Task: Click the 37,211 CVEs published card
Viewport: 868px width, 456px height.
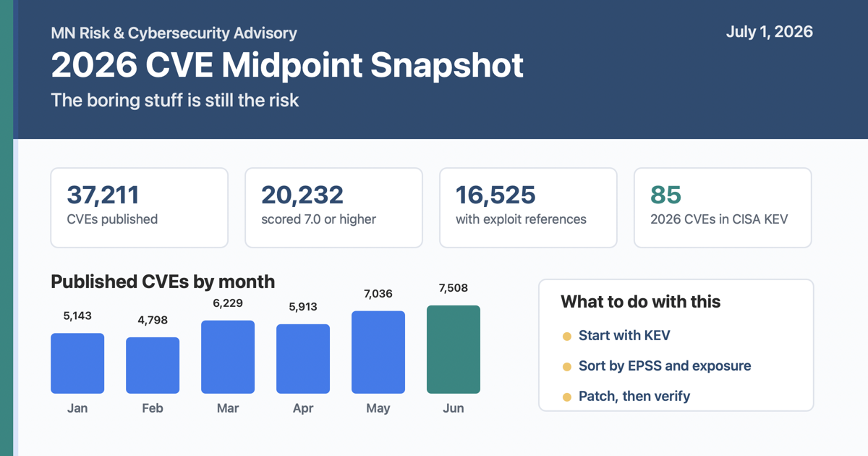Action: [140, 208]
